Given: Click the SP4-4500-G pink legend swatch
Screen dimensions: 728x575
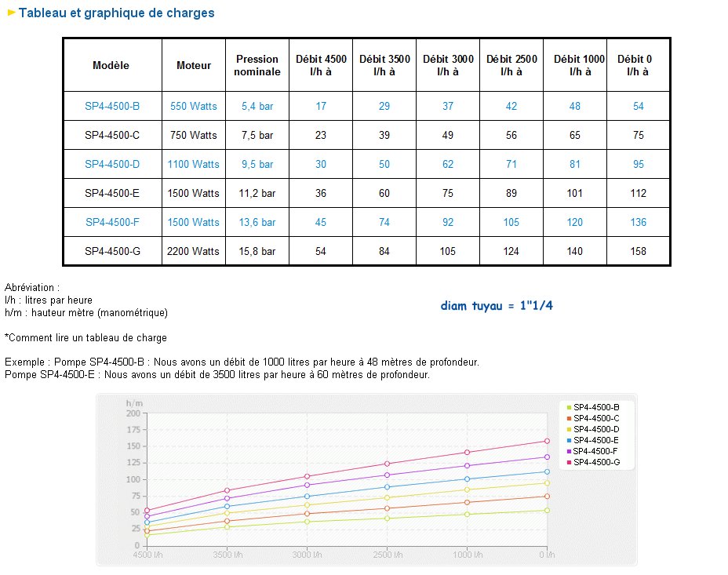Looking at the screenshot, I should click(x=569, y=462).
